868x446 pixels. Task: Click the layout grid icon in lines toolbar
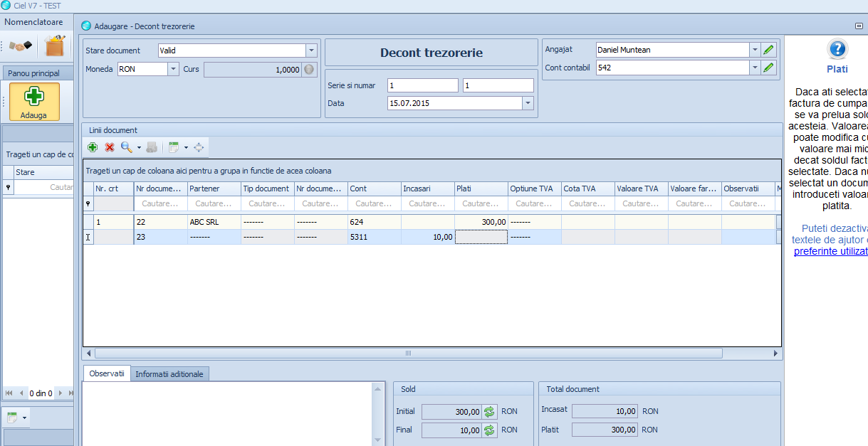tap(173, 147)
